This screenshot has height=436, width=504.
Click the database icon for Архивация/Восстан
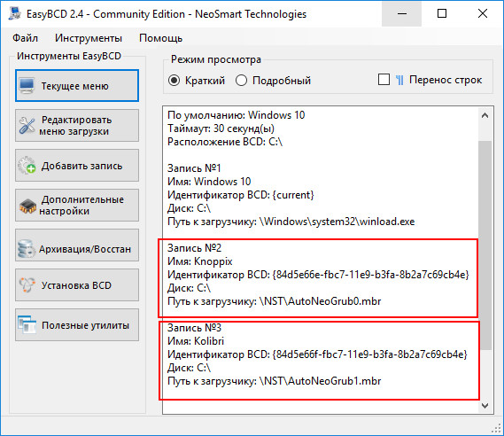point(27,248)
